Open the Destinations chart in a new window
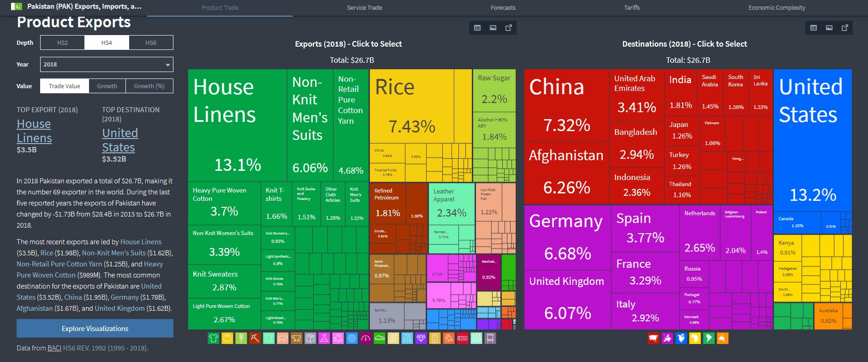This screenshot has height=362, width=868. (x=845, y=28)
